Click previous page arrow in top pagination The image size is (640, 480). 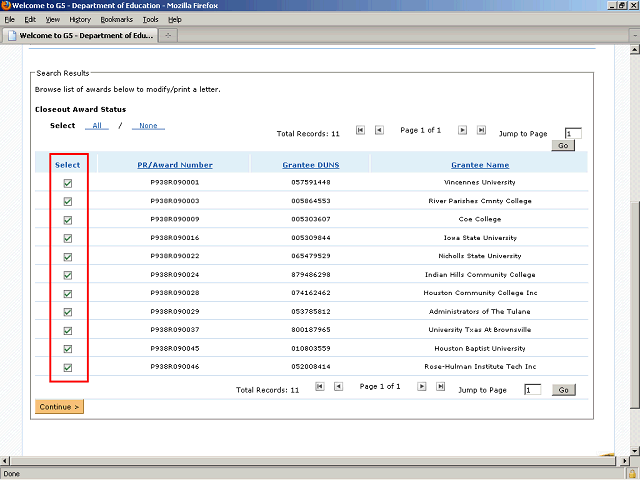(379, 130)
